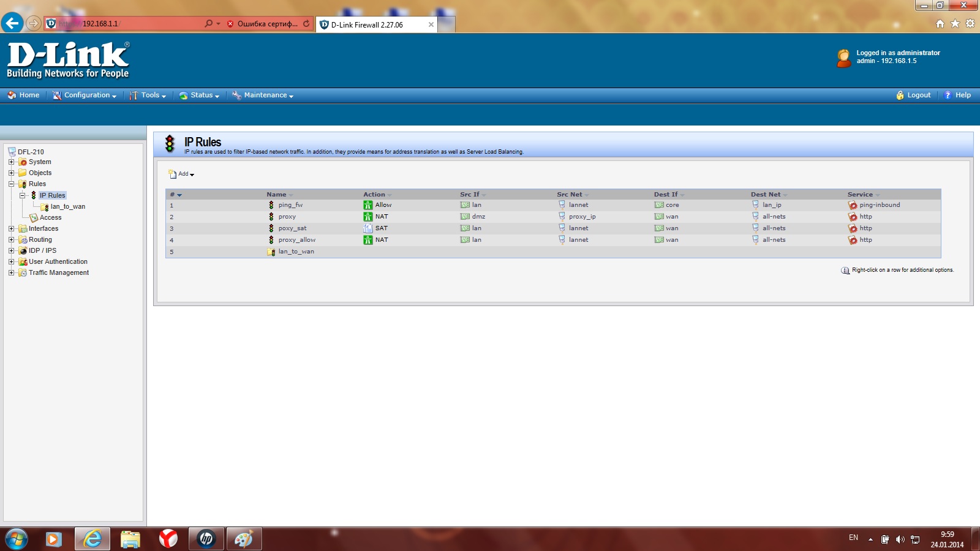Switch to the D-Link Firewall 2.27.06 tab

click(x=377, y=24)
